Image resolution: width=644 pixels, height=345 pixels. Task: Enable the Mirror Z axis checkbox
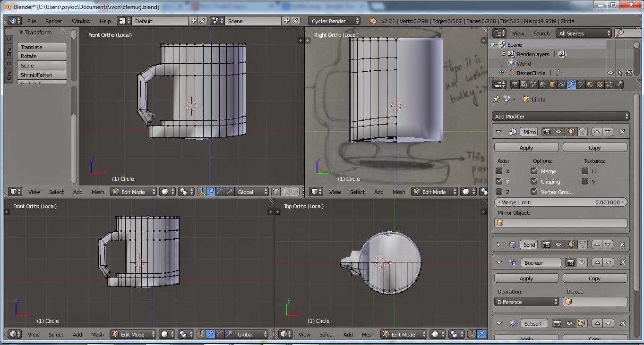click(499, 192)
